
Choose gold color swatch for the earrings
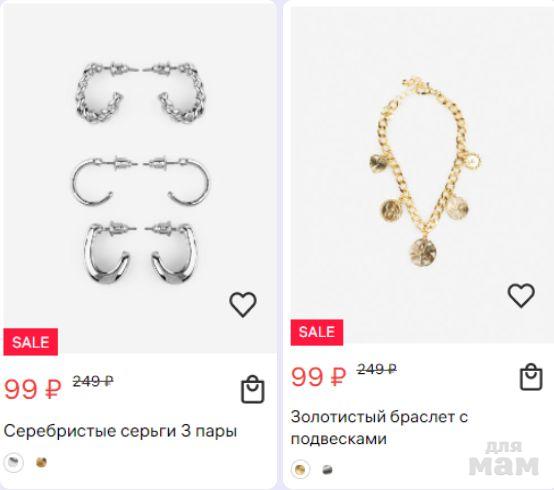(42, 462)
